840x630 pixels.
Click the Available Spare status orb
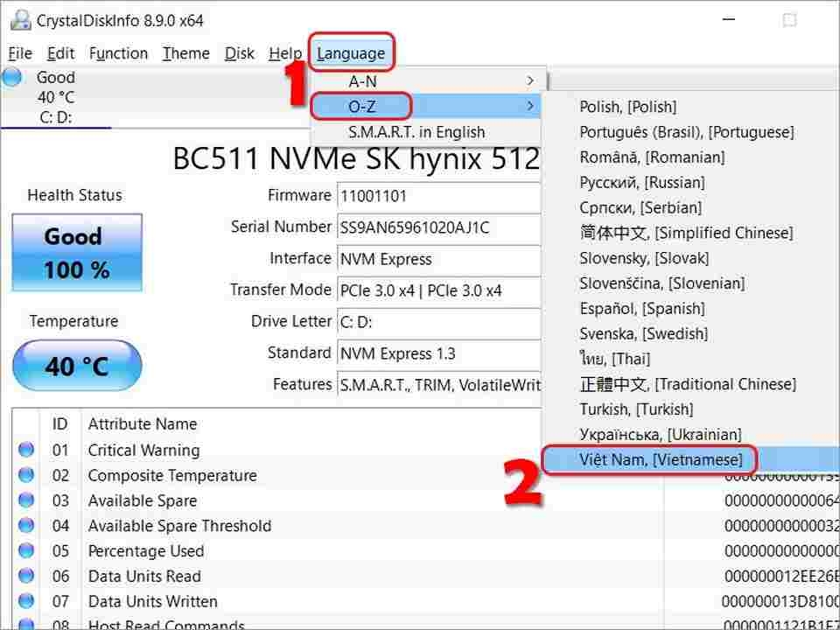tap(25, 500)
